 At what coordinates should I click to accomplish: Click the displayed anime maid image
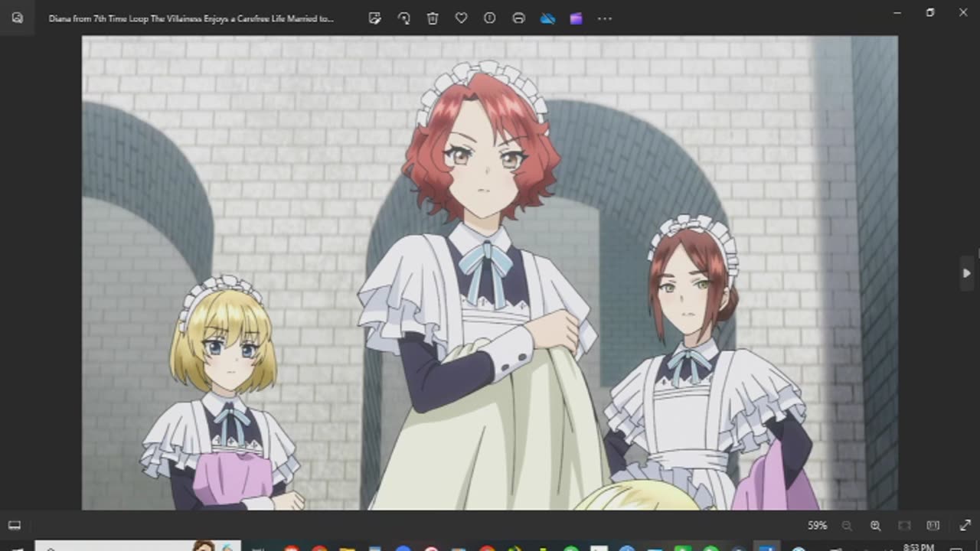490,272
